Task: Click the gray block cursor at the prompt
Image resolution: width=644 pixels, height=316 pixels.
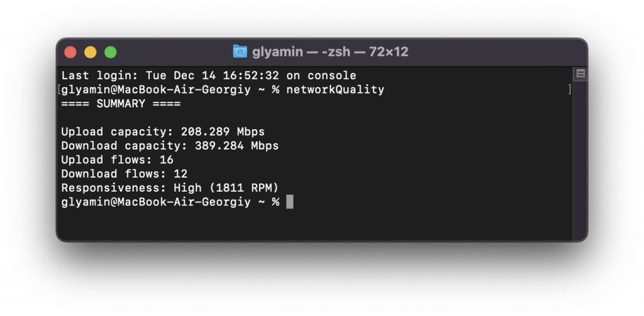Action: pyautogui.click(x=290, y=202)
